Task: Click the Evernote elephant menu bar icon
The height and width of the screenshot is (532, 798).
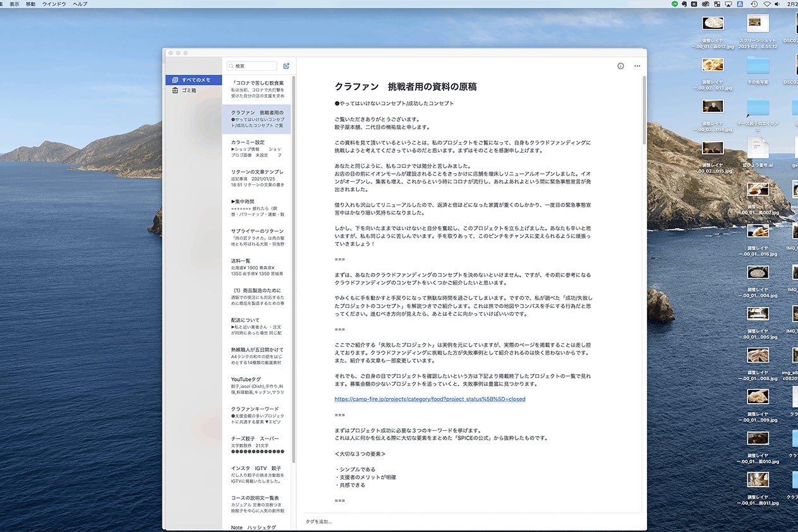Action: 684,4
